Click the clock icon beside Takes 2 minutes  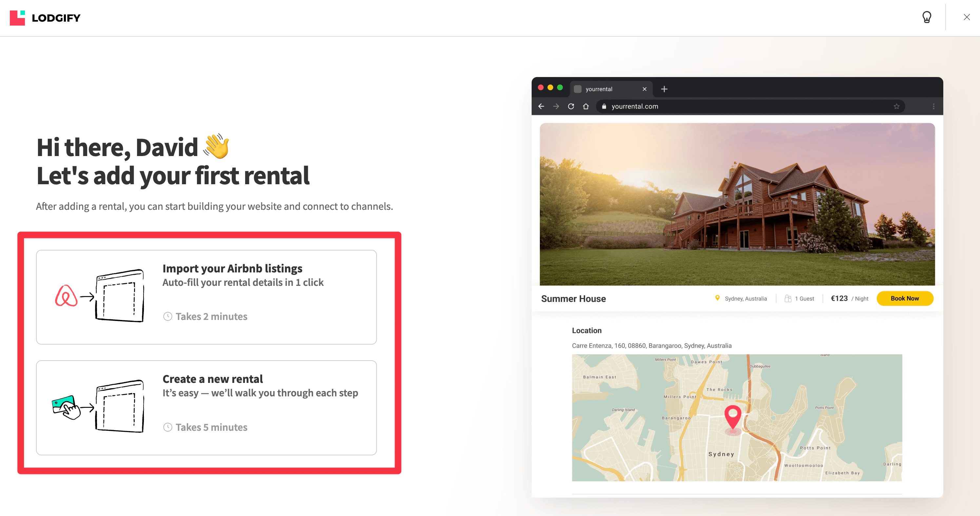[168, 316]
